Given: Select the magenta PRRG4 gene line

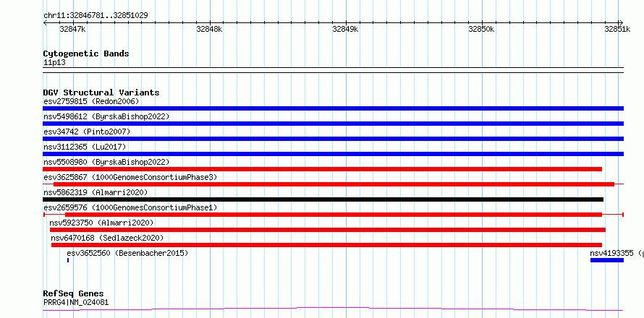Looking at the screenshot, I should pos(333,309).
